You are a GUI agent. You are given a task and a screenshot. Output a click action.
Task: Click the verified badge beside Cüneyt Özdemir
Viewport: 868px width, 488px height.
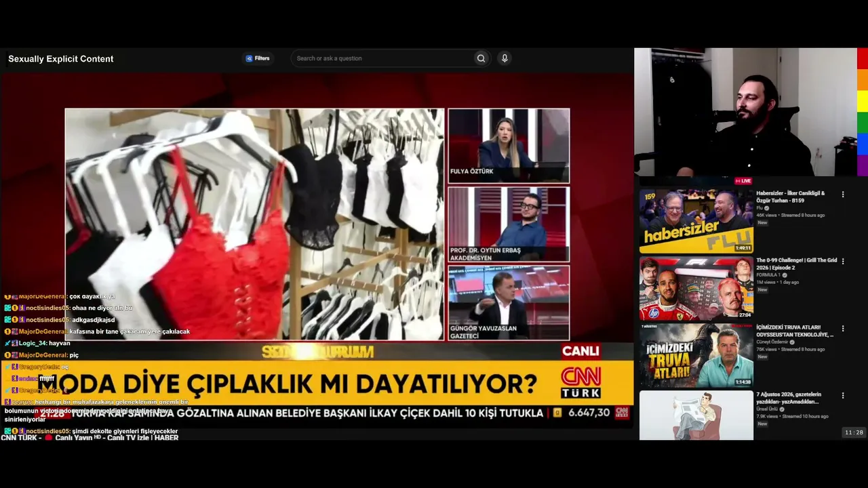pos(792,342)
